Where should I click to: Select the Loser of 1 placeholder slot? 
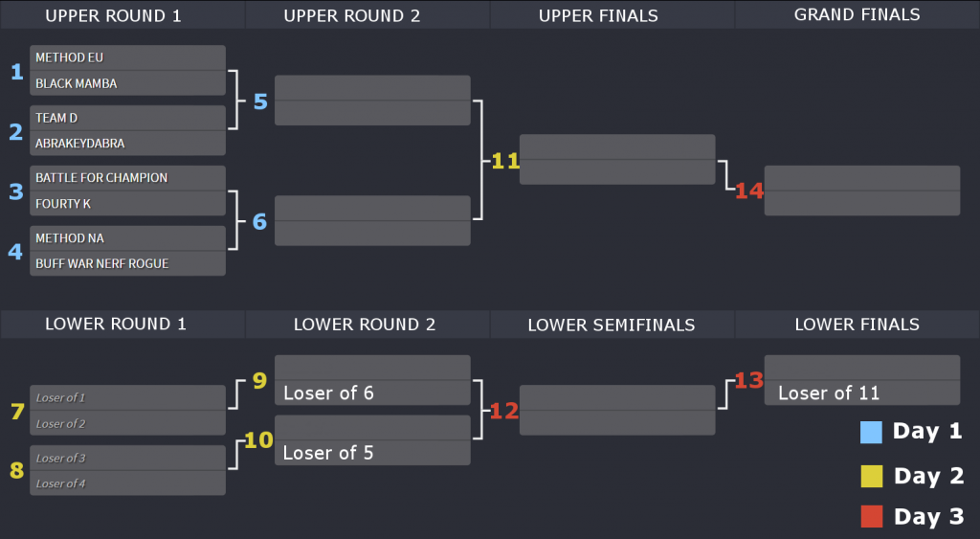click(x=127, y=397)
